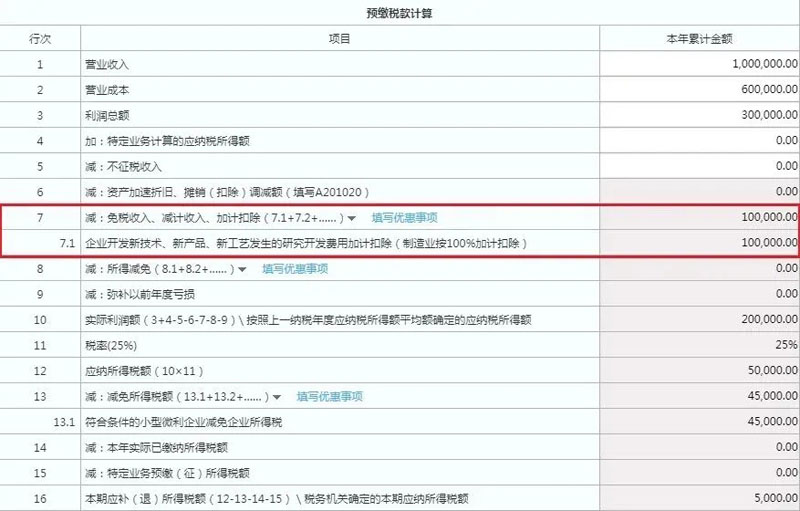This screenshot has width=800, height=511.
Task: Select the 本期应补(退)所得税额 amount cell
Action: click(699, 498)
